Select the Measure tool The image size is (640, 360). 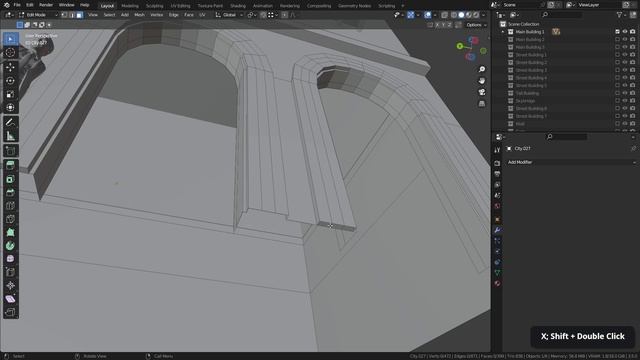(11, 136)
